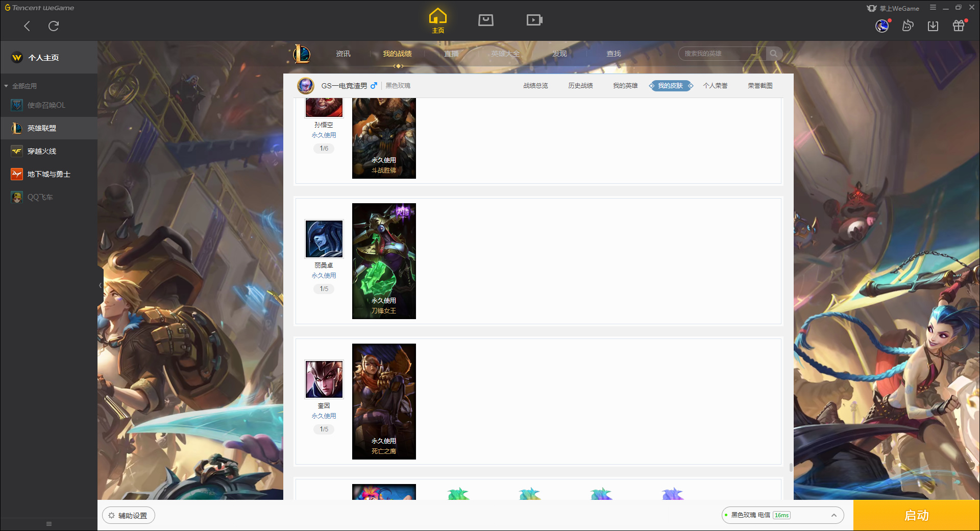The width and height of the screenshot is (980, 531).
Task: Click the 刀锋女王 skin card
Action: coord(384,261)
